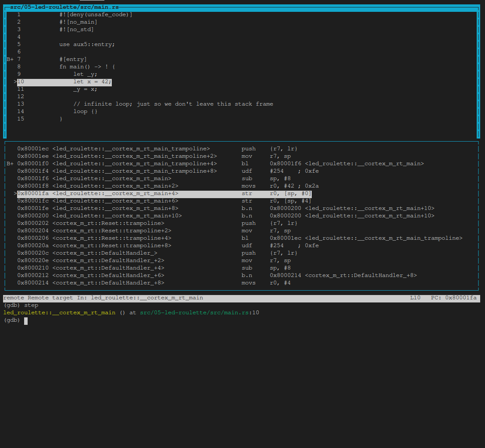
Task: Click the B+ breakpoint marker at source line 7
Action: pyautogui.click(x=10, y=59)
